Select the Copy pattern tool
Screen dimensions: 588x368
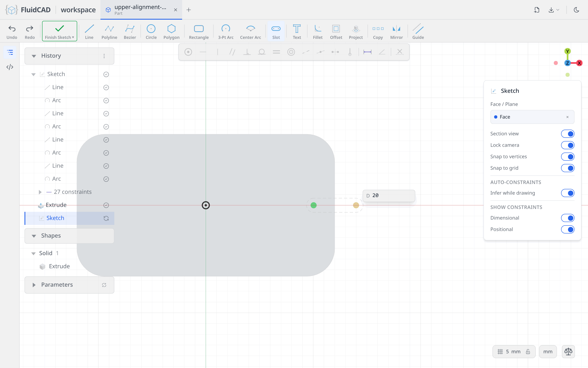[378, 32]
